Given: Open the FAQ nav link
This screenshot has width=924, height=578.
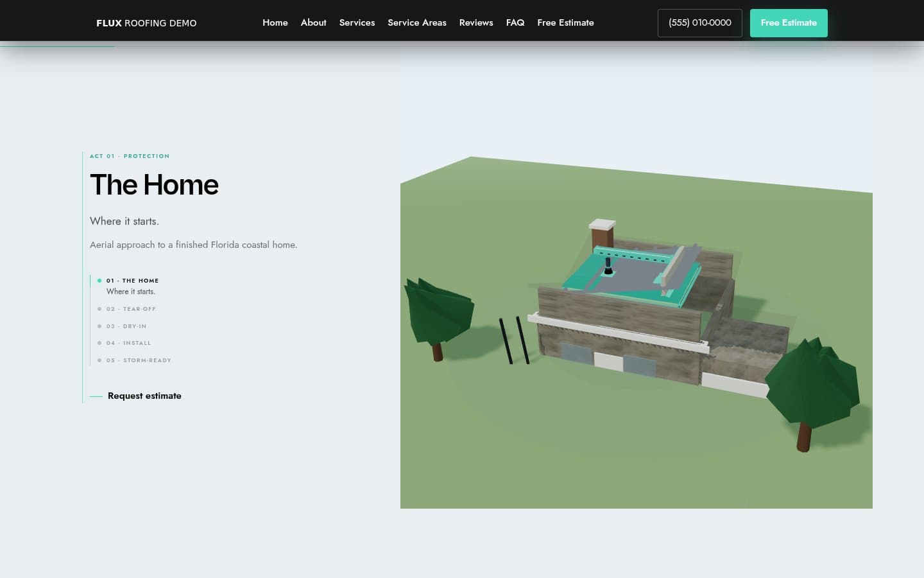Looking at the screenshot, I should point(515,22).
